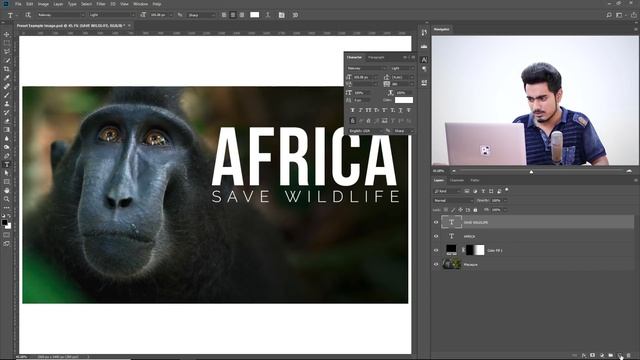Select the Pen tool
This screenshot has width=640, height=360.
click(7, 156)
